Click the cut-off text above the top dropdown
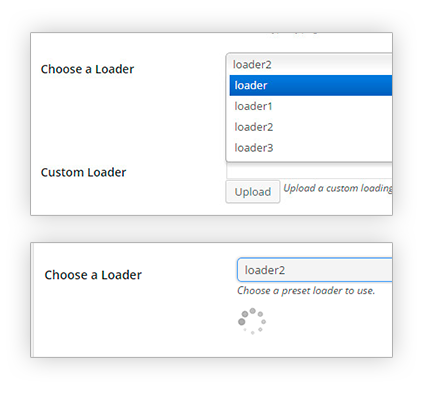 click(295, 33)
